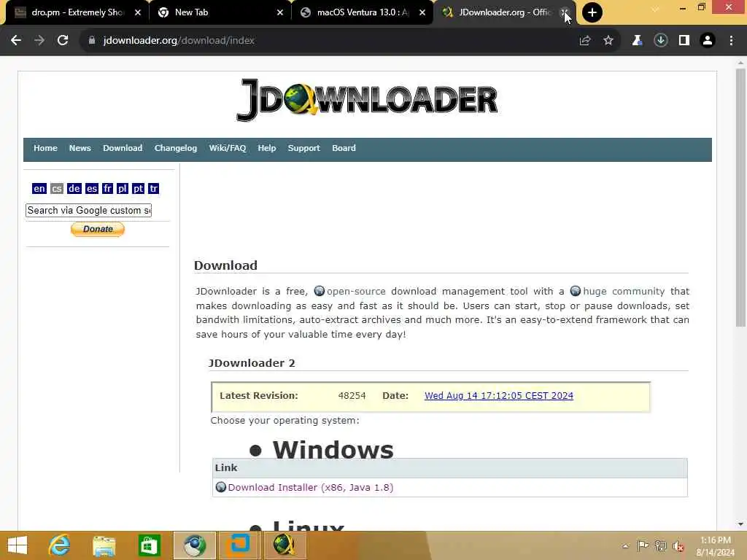
Task: Click the Donate button
Action: coord(98,229)
